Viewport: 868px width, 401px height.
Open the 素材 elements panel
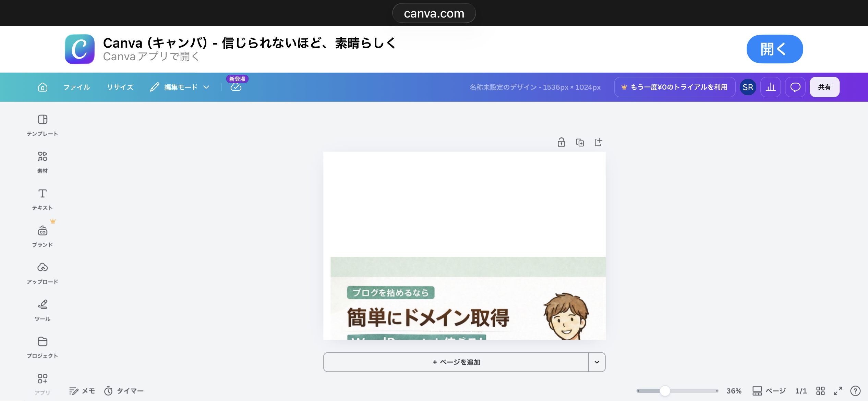tap(43, 162)
